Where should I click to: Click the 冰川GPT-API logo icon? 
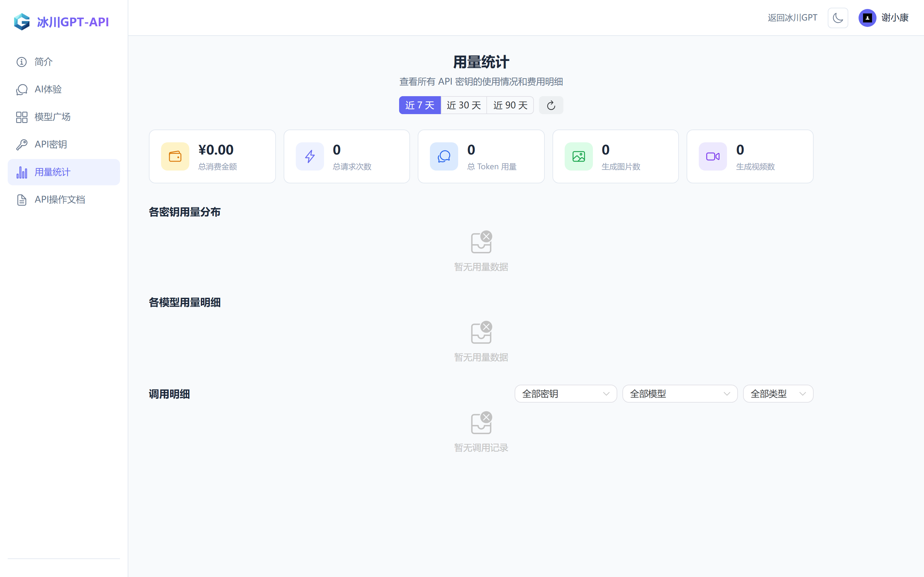pyautogui.click(x=22, y=22)
